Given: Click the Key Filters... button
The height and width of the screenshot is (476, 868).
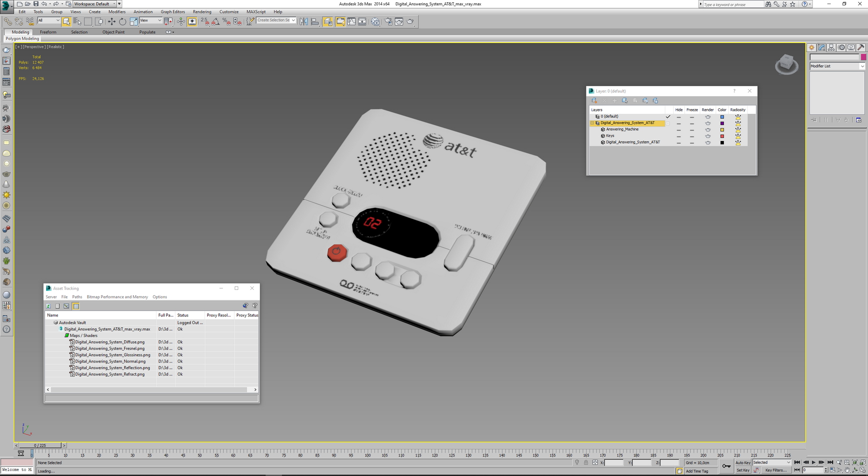Looking at the screenshot, I should tap(775, 470).
